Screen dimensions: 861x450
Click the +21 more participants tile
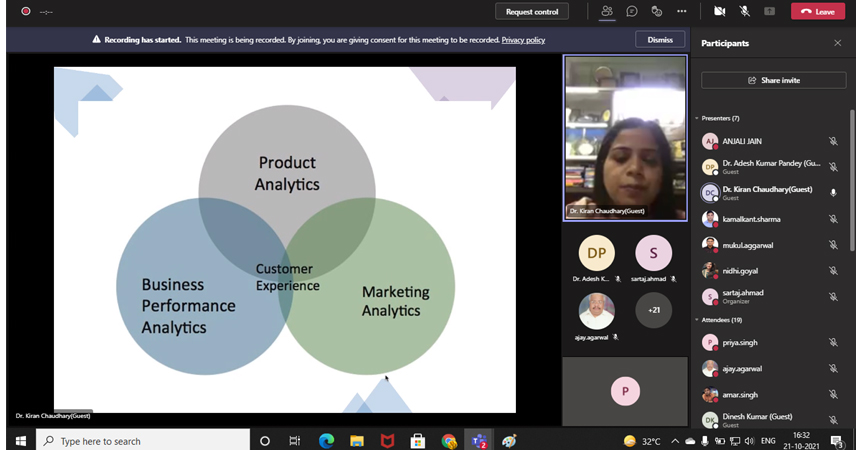[653, 310]
